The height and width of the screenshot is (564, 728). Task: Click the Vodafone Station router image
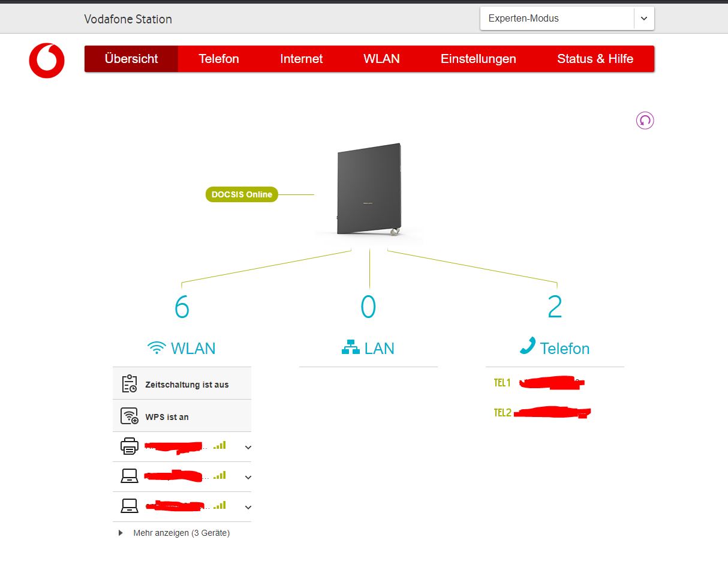pos(369,191)
